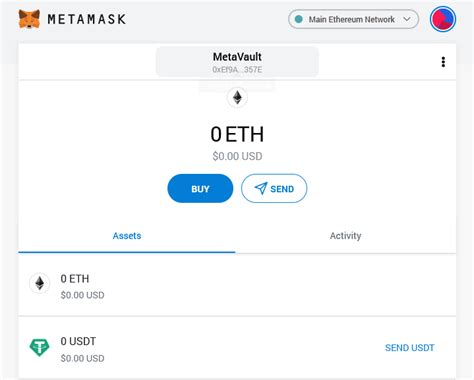The width and height of the screenshot is (474, 380).
Task: Click the 0 ETH main balance
Action: [237, 134]
